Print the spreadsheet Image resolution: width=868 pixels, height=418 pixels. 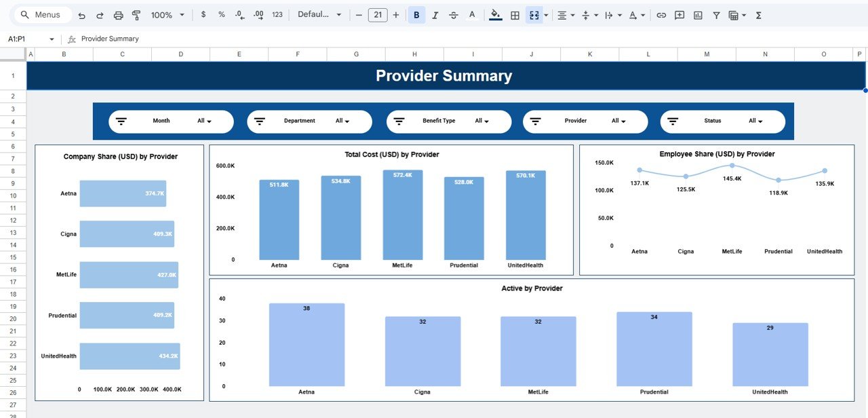(119, 14)
